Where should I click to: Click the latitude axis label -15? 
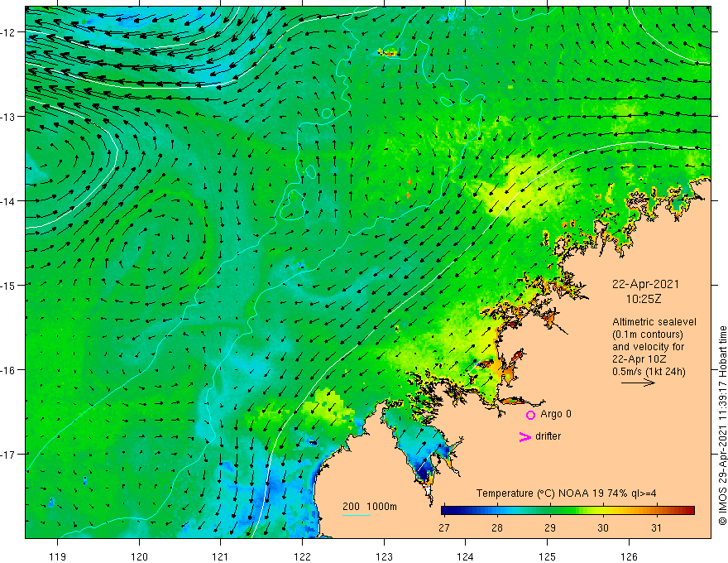[7, 285]
